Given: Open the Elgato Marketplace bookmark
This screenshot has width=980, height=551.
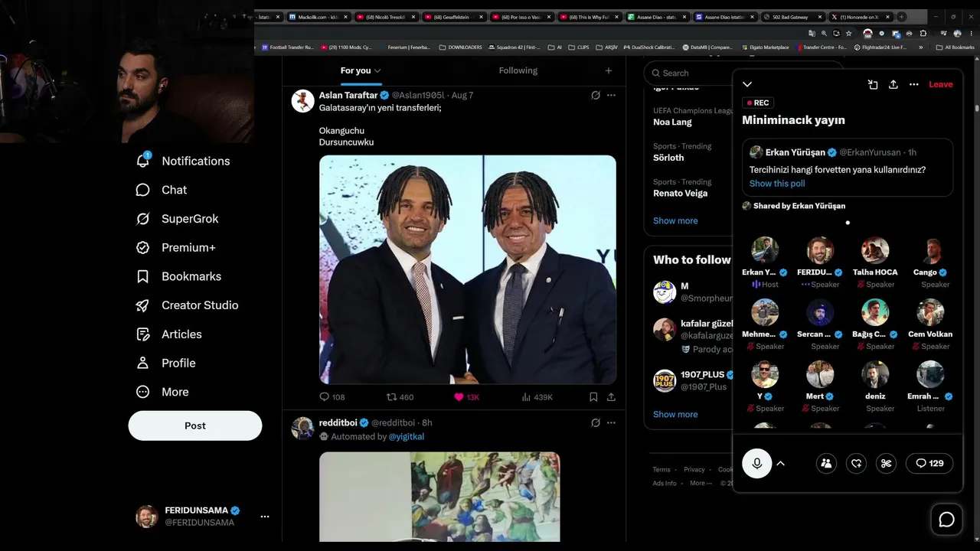Looking at the screenshot, I should (x=765, y=47).
